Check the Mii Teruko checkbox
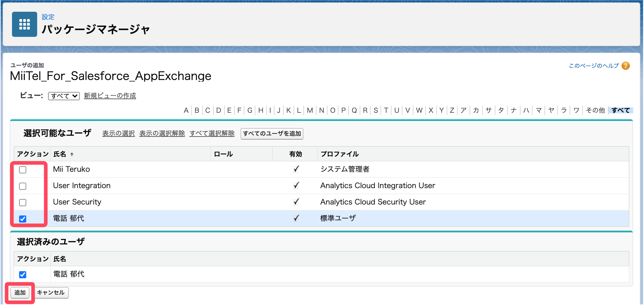The width and height of the screenshot is (644, 305). pos(23,170)
